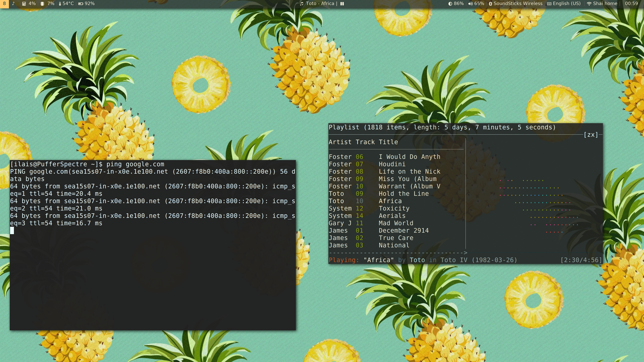Select the 'Miss You (Album' track row
This screenshot has height=362, width=644.
396,179
